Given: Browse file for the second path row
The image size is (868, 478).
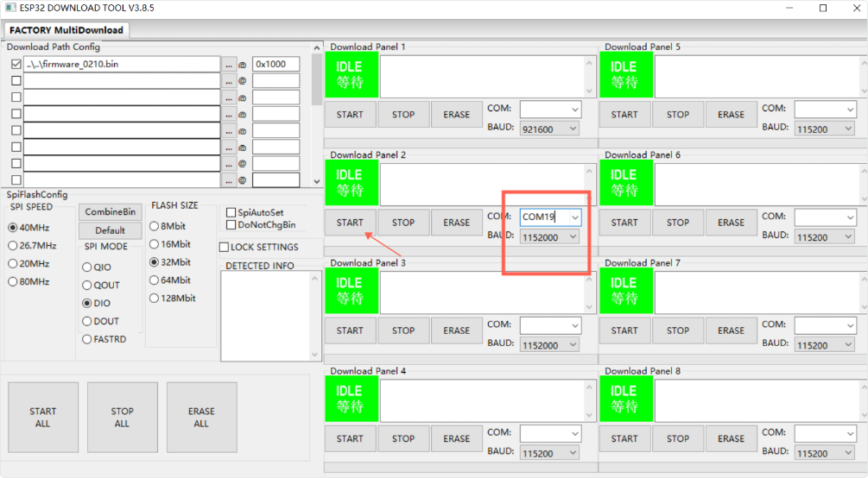Looking at the screenshot, I should click(x=229, y=81).
